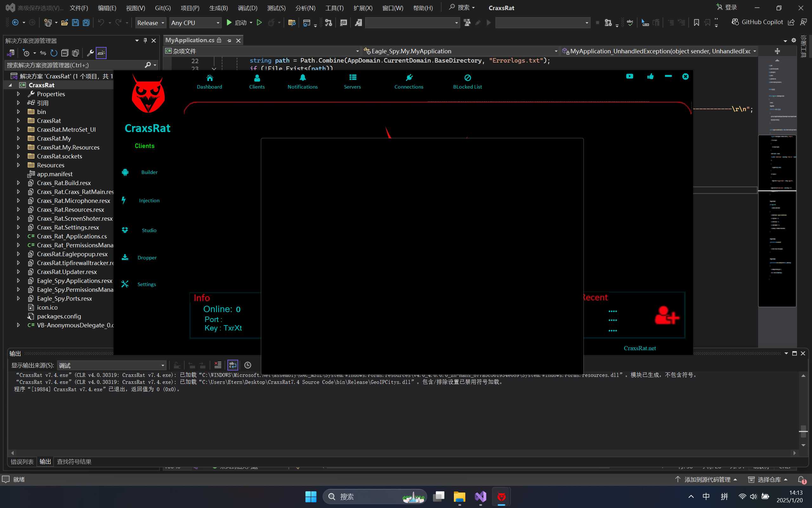Open GitHub Copilot button
812x508 pixels.
tap(757, 22)
